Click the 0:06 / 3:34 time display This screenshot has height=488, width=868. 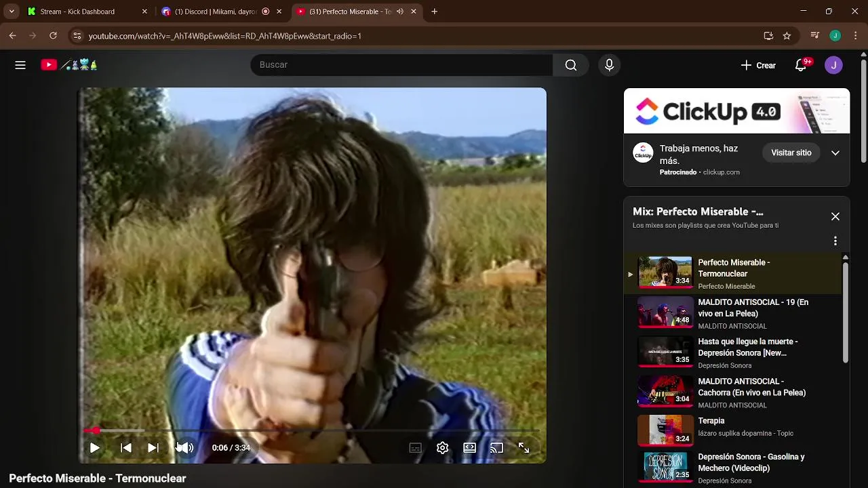[231, 448]
